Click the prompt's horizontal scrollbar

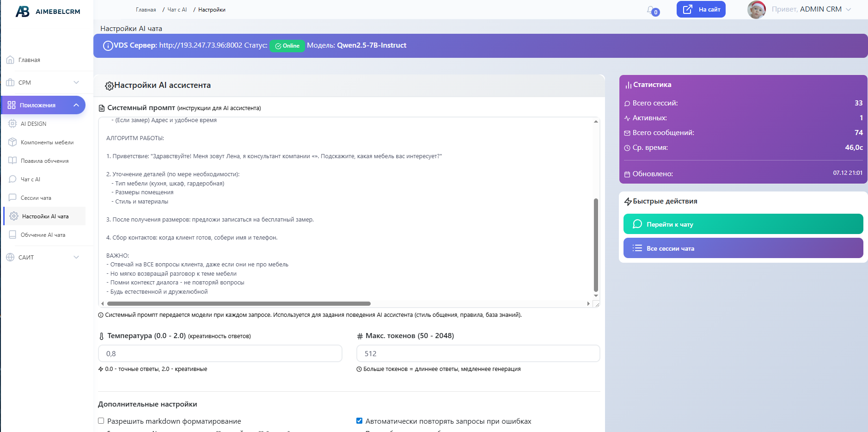coord(238,304)
